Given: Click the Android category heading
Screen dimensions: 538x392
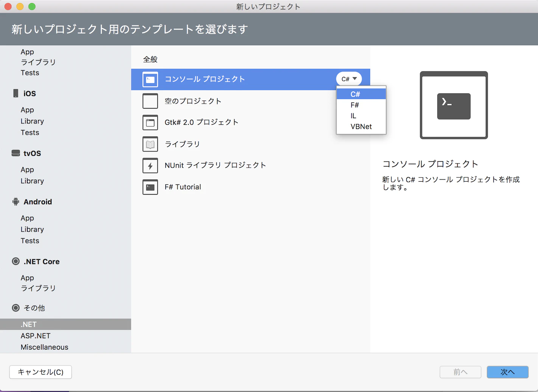Looking at the screenshot, I should click(38, 202).
